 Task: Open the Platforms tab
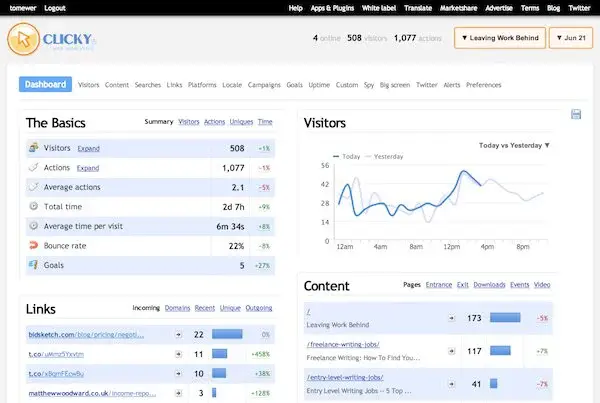click(x=202, y=85)
